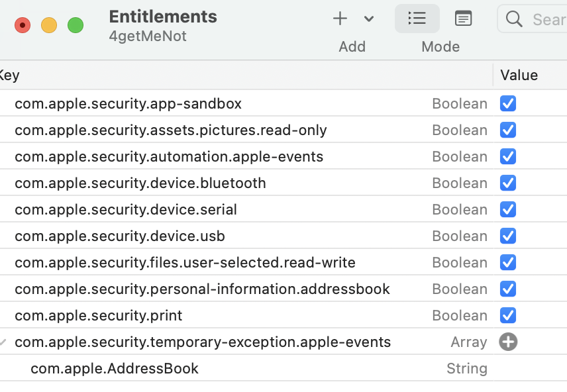Open the Add dropdown chevron

tap(369, 19)
